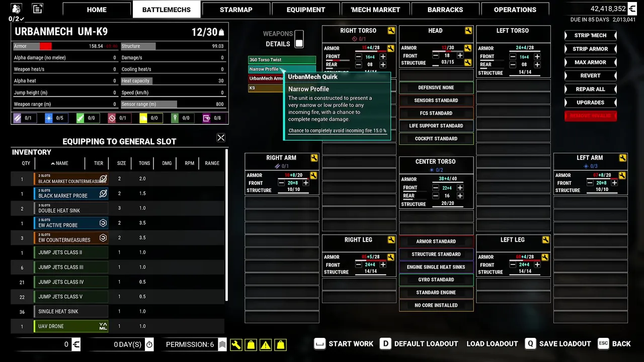Viewport: 644px width, 362px height.
Task: Open the 'MECH MARKET tab
Action: tap(375, 10)
